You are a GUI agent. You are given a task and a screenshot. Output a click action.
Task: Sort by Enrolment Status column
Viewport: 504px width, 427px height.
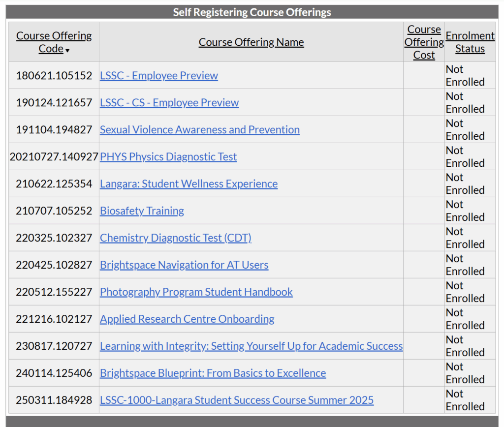[x=470, y=42]
